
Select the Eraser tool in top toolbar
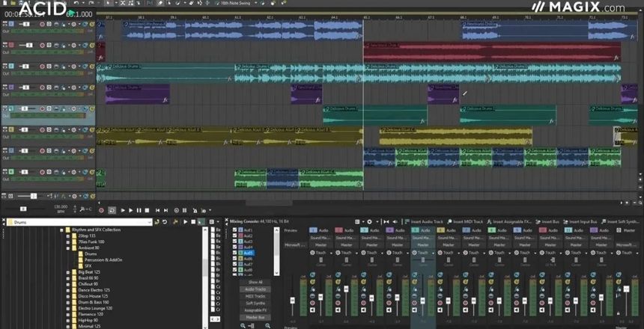coord(192,3)
